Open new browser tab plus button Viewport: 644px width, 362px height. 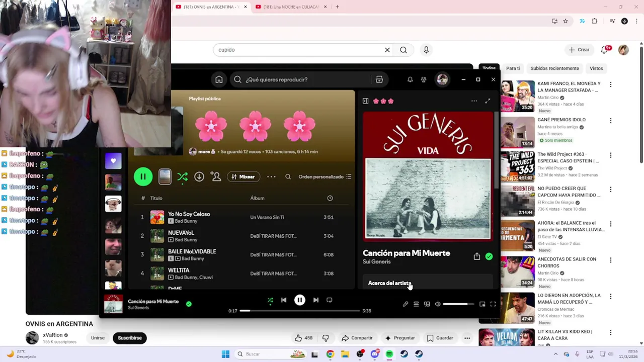[x=337, y=7]
